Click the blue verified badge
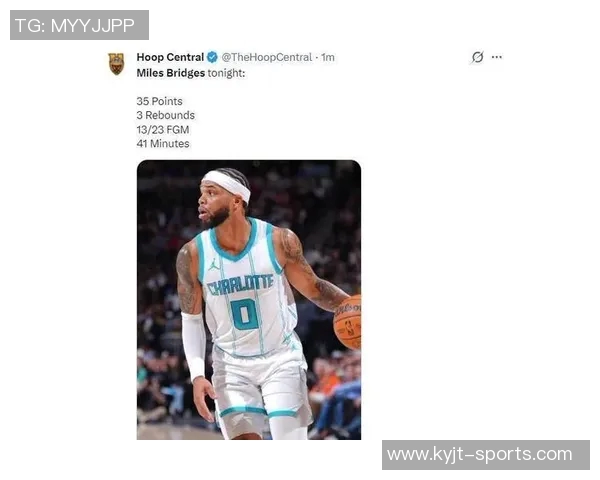This screenshot has height=480, width=600. [212, 57]
